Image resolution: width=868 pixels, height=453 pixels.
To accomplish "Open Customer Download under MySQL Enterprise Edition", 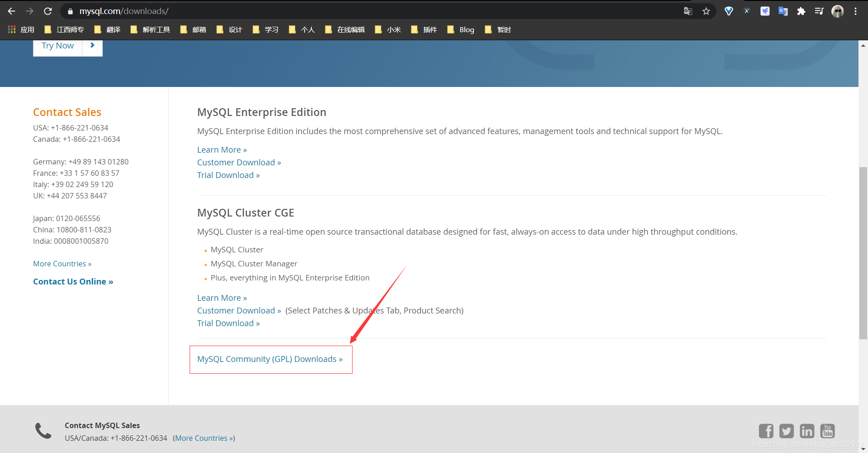I will coord(239,163).
